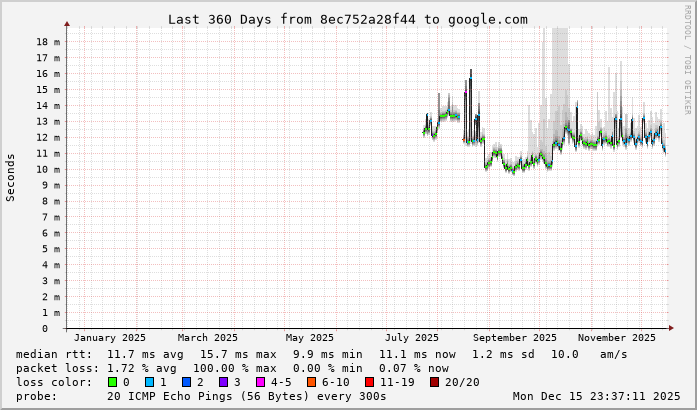
Task: Select the May 2025 axis label
Action: tap(309, 338)
